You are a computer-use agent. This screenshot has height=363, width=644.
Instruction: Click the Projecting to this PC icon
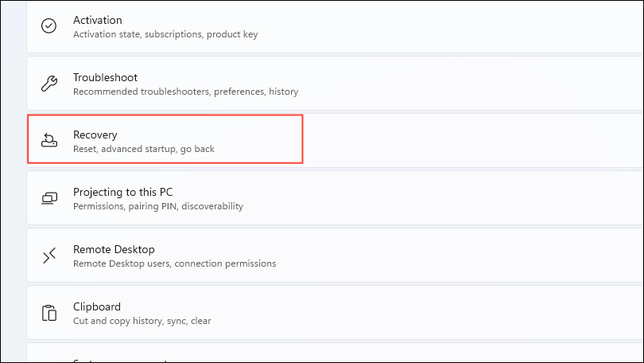[x=49, y=198]
